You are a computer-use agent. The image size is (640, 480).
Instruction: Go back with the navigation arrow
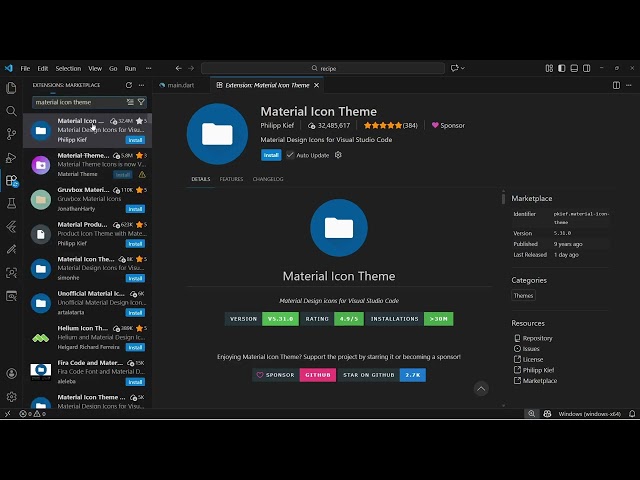pos(178,68)
